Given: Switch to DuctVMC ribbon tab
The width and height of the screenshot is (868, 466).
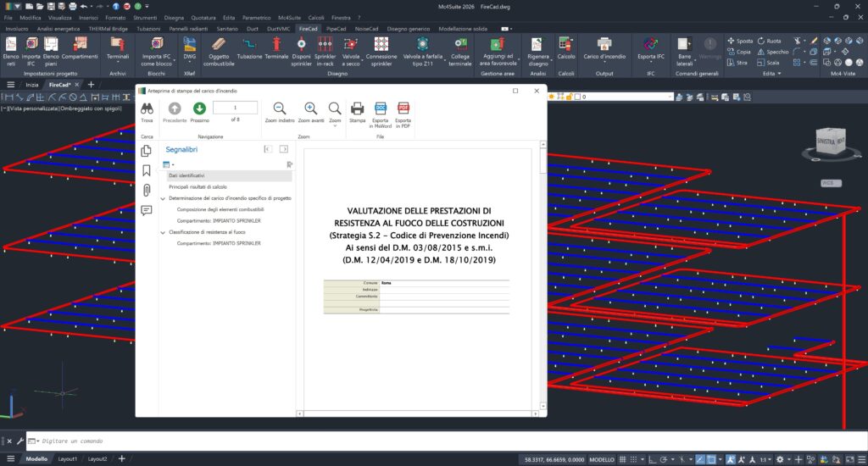Looking at the screenshot, I should coord(278,29).
